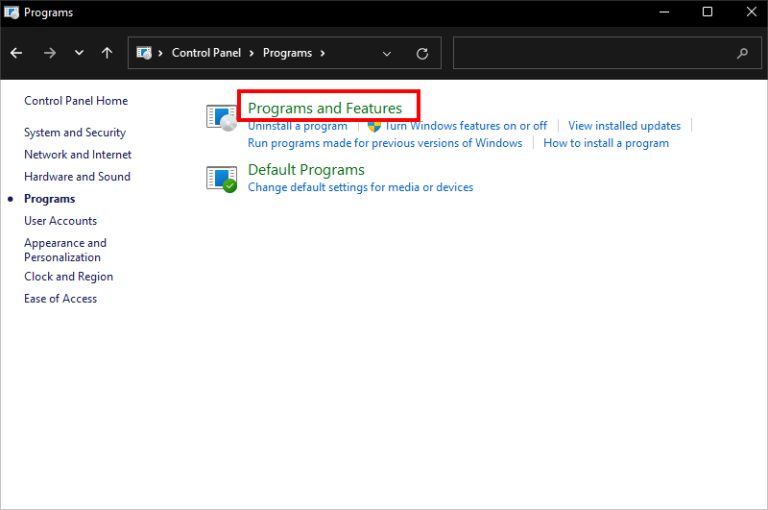The width and height of the screenshot is (768, 510).
Task: Click the Default Programs icon
Action: (x=221, y=178)
